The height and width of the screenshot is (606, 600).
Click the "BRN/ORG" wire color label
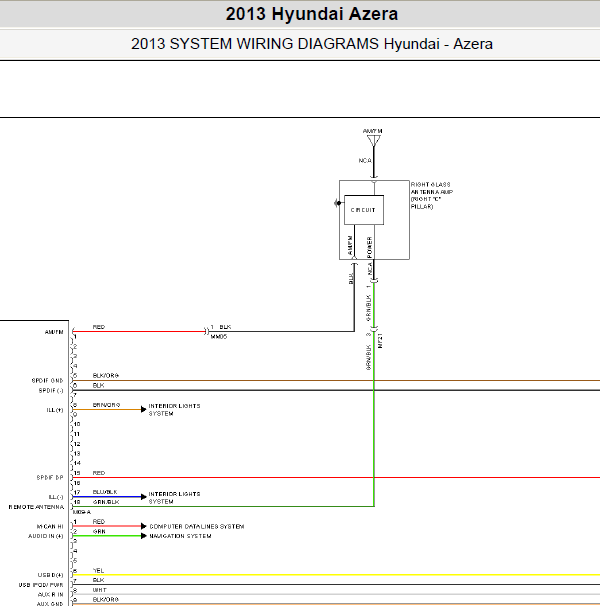point(106,405)
